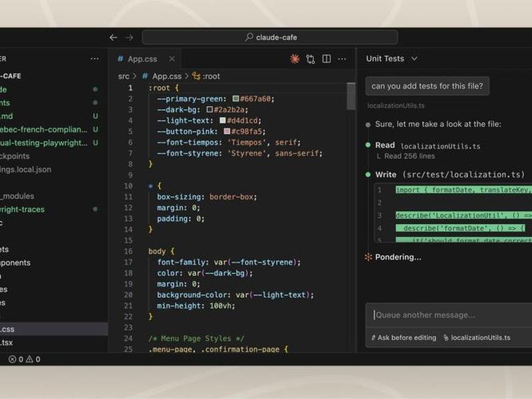Click the localizationUtils.ts label under message
This screenshot has height=399, width=532.
coord(396,106)
